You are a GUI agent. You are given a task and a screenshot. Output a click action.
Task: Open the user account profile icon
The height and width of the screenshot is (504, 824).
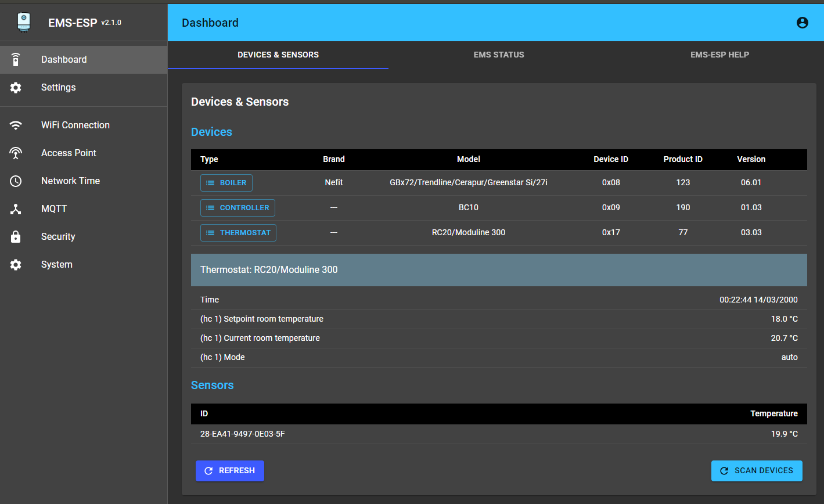802,23
